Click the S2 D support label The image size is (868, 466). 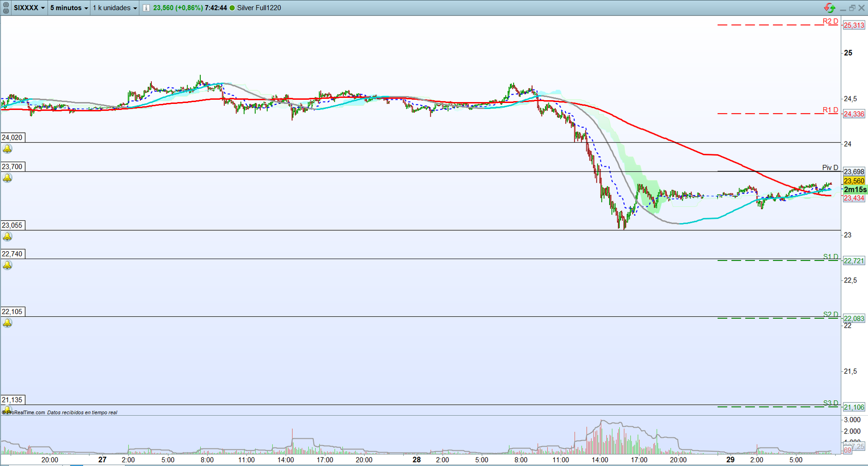831,315
